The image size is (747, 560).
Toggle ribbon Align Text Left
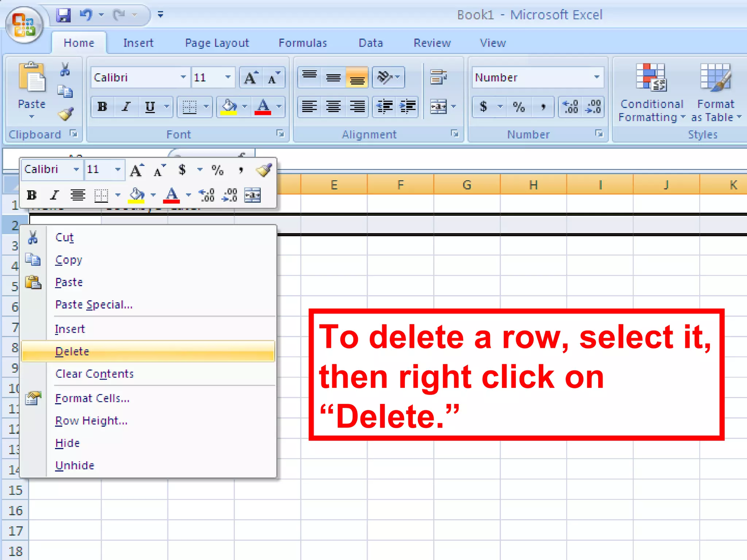(x=310, y=107)
